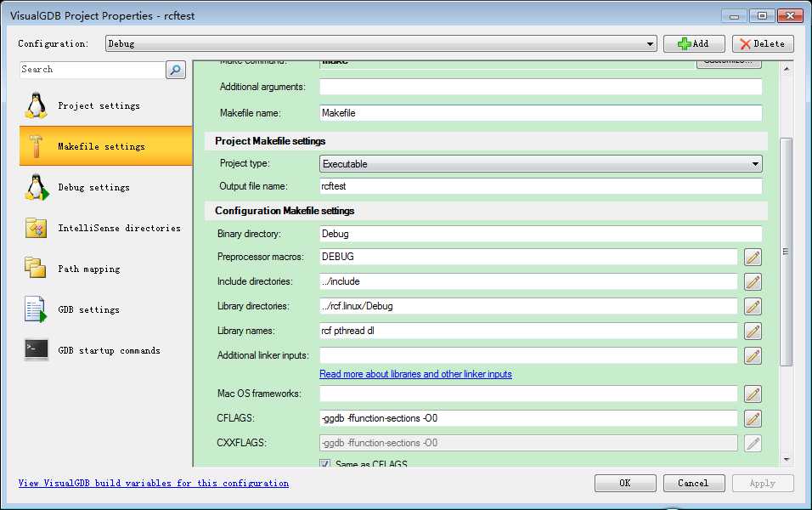Click the search magnifier icon
The height and width of the screenshot is (510, 812).
(x=176, y=70)
